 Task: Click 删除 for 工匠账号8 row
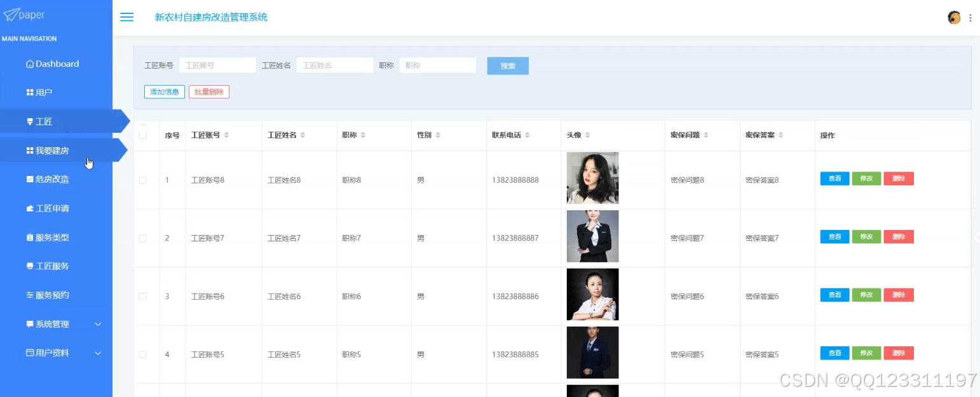coord(899,178)
